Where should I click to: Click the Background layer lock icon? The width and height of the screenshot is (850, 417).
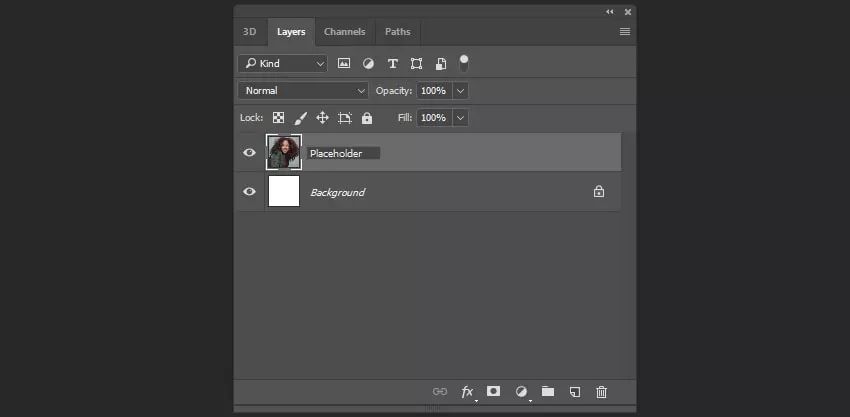pyautogui.click(x=598, y=191)
